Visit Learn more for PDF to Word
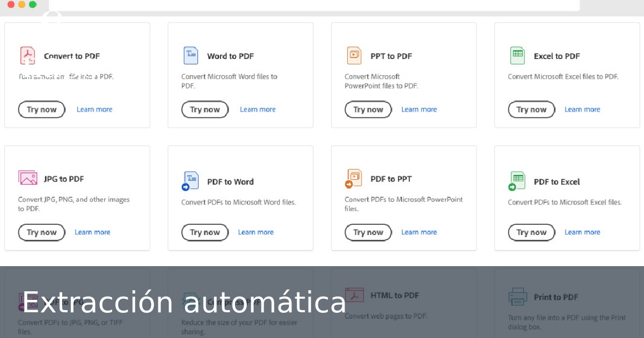The image size is (644, 338). pos(255,232)
